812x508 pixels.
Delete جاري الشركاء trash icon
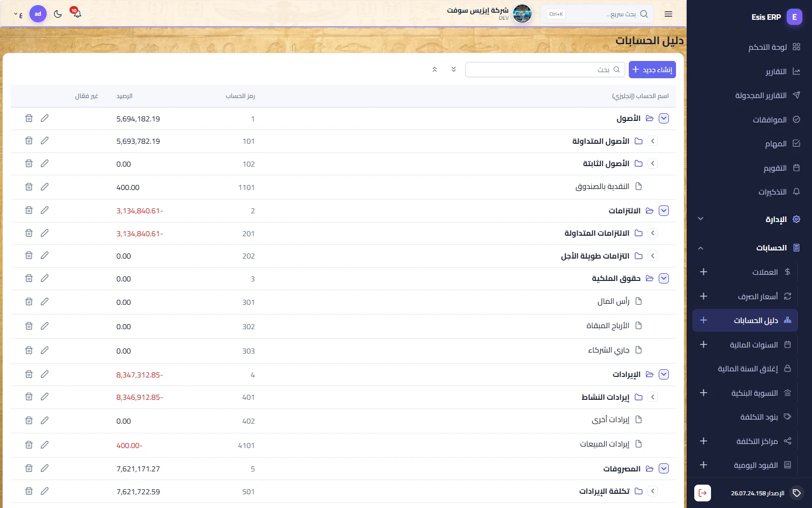29,351
